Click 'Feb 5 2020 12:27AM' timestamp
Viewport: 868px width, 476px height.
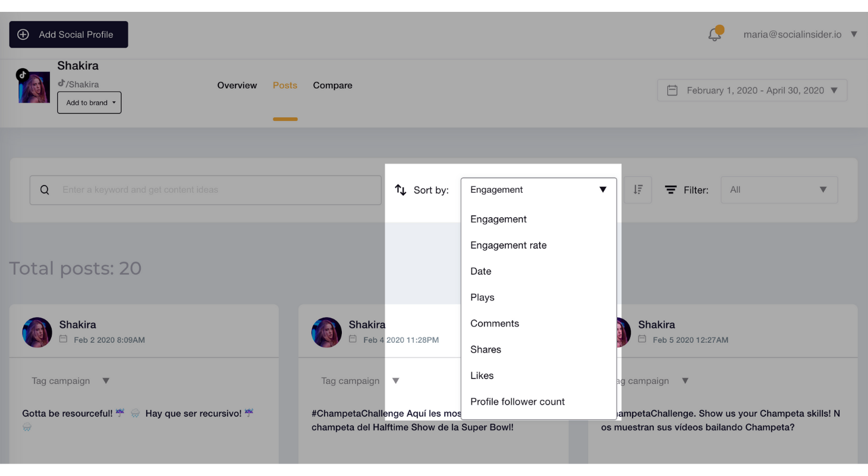tap(690, 340)
